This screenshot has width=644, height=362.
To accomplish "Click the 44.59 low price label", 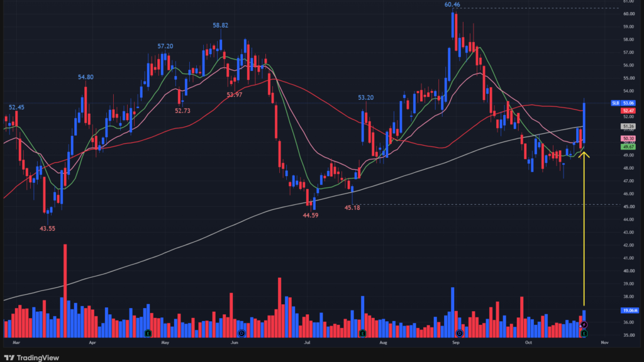I will (311, 215).
